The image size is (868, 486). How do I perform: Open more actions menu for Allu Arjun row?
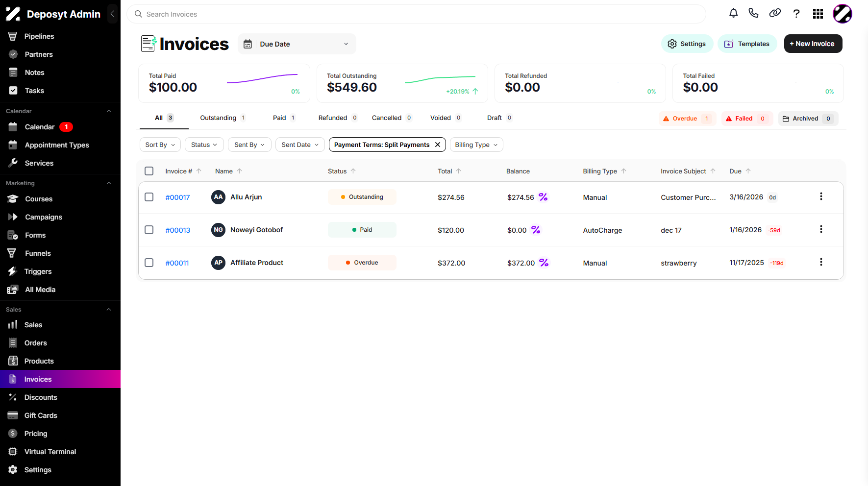click(x=821, y=196)
